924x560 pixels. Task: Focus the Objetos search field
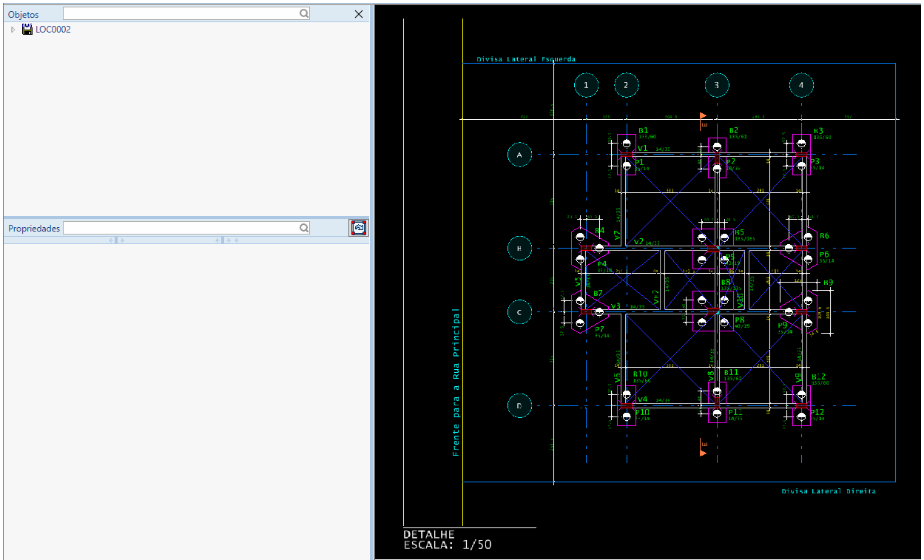[181, 13]
